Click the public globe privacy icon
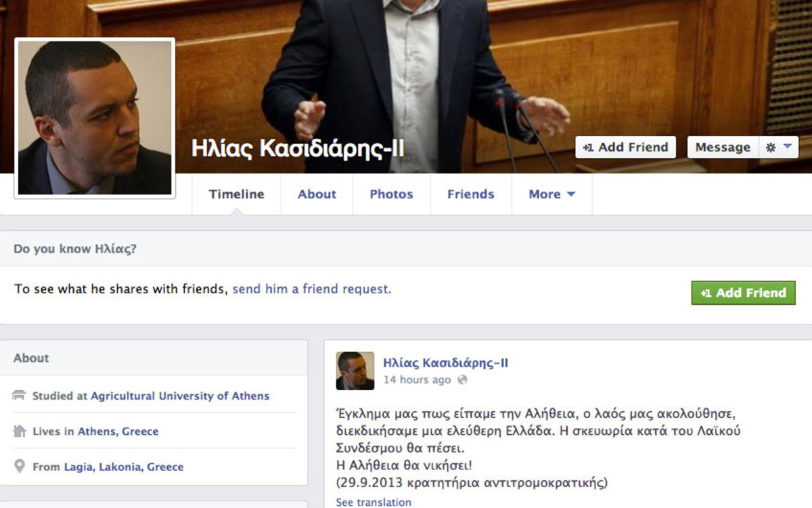 click(462, 380)
